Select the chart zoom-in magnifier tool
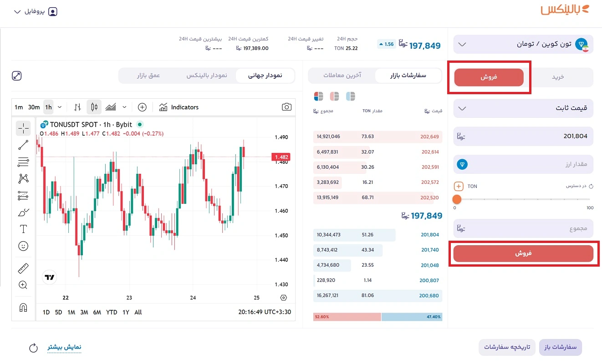This screenshot has height=364, width=602. click(x=23, y=285)
